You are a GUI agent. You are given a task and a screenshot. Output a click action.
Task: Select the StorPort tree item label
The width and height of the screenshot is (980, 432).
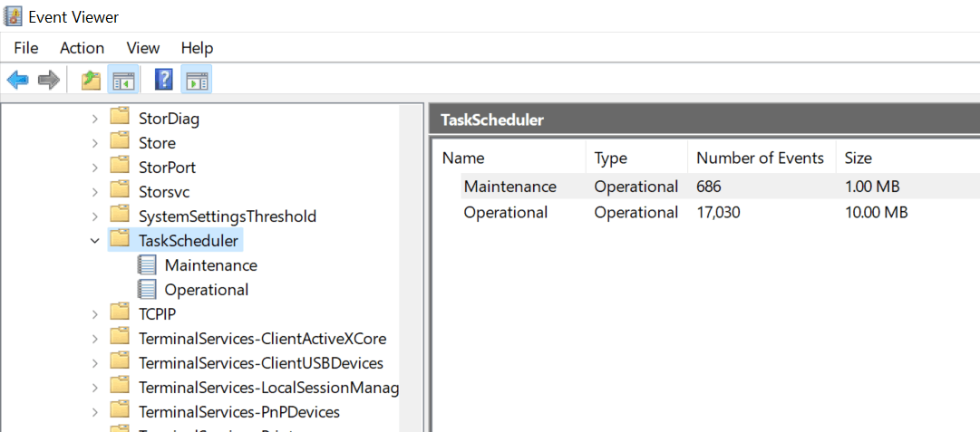(x=167, y=168)
